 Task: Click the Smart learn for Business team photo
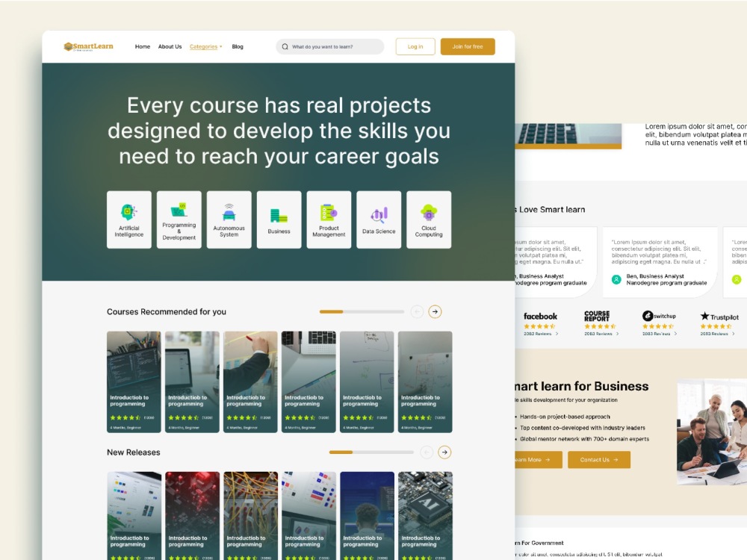[x=712, y=432]
